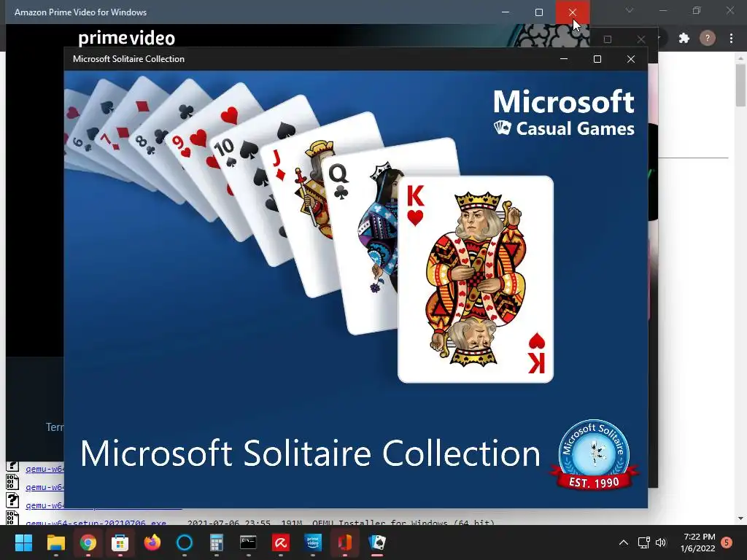Minimize the Chrome window
The image size is (747, 560).
coord(662,10)
